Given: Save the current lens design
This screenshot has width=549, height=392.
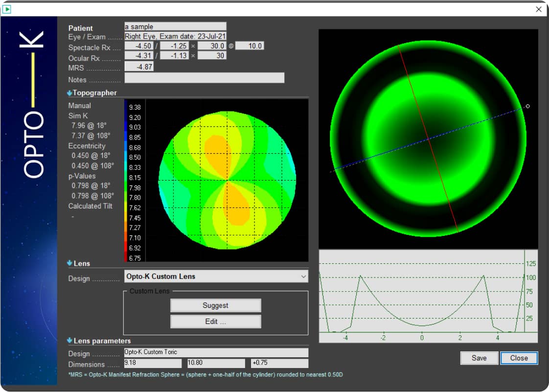Looking at the screenshot, I should pos(479,358).
